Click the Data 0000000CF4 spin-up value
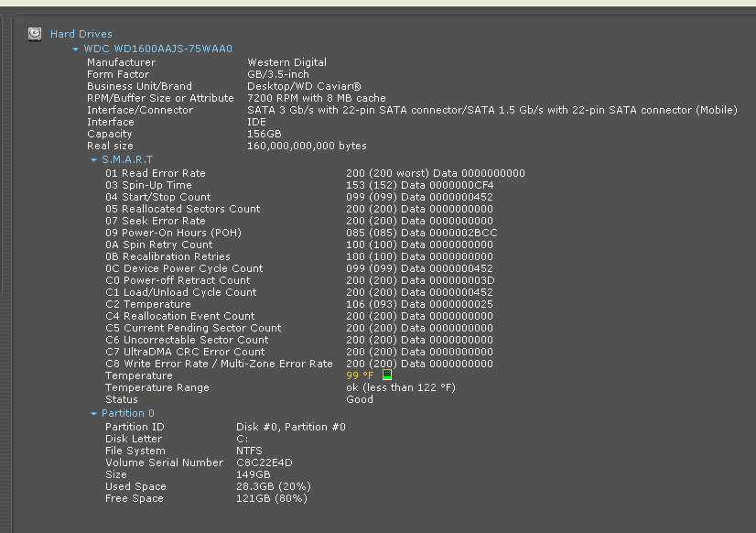 448,185
